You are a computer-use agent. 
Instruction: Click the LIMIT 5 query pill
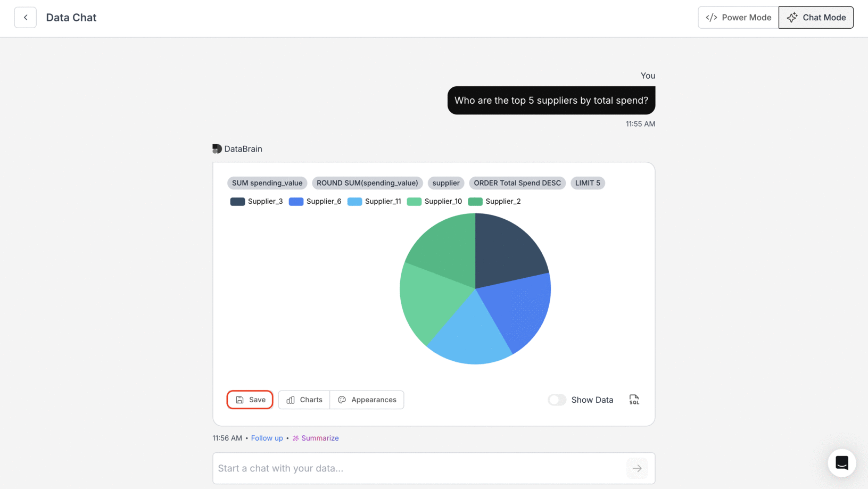click(588, 183)
